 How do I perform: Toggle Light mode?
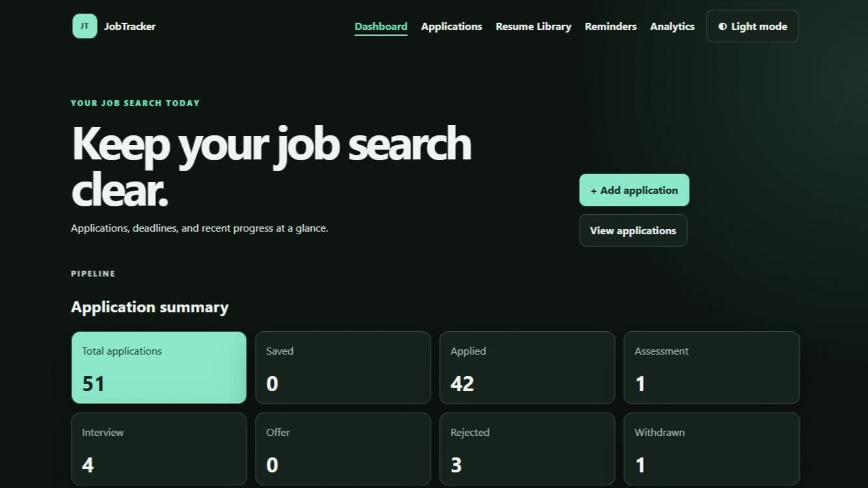pyautogui.click(x=752, y=26)
